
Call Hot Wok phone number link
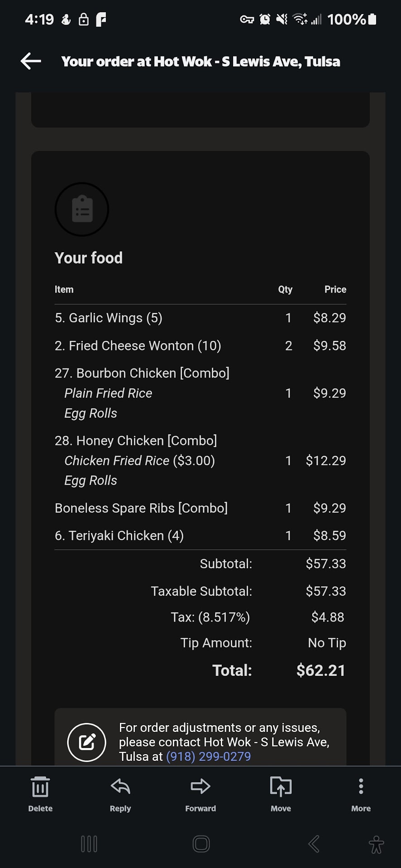click(208, 756)
